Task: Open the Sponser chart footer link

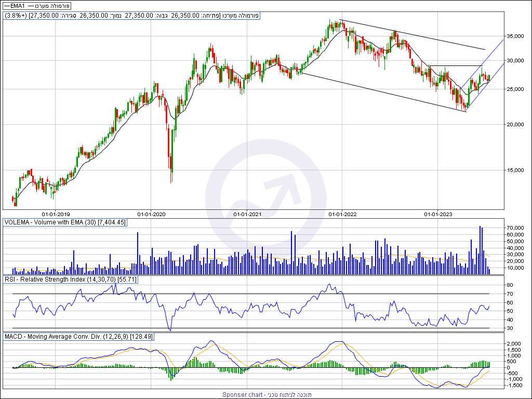Action: point(267,395)
